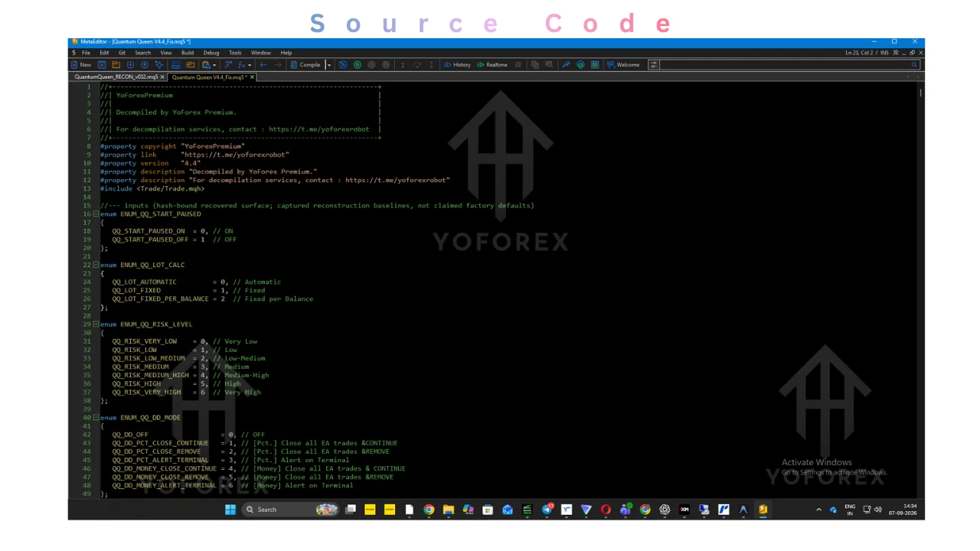Click the clipboard dropdown icon in toolbar
This screenshot has height=551, width=980.
(208, 64)
